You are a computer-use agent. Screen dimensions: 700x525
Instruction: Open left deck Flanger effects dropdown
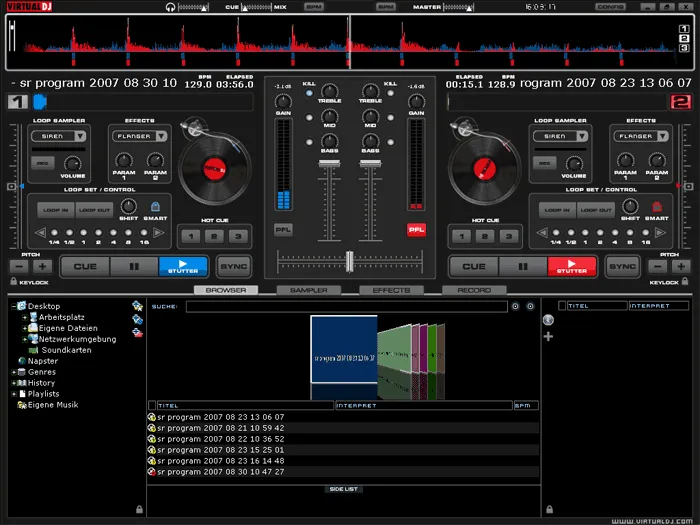(x=161, y=136)
